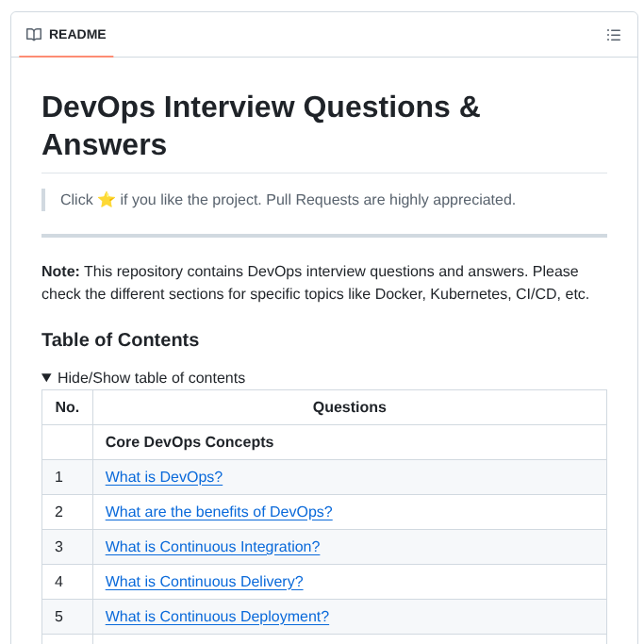Open the "What is DevOps?" link
Viewport: 644px width, 644px height.
(x=164, y=477)
